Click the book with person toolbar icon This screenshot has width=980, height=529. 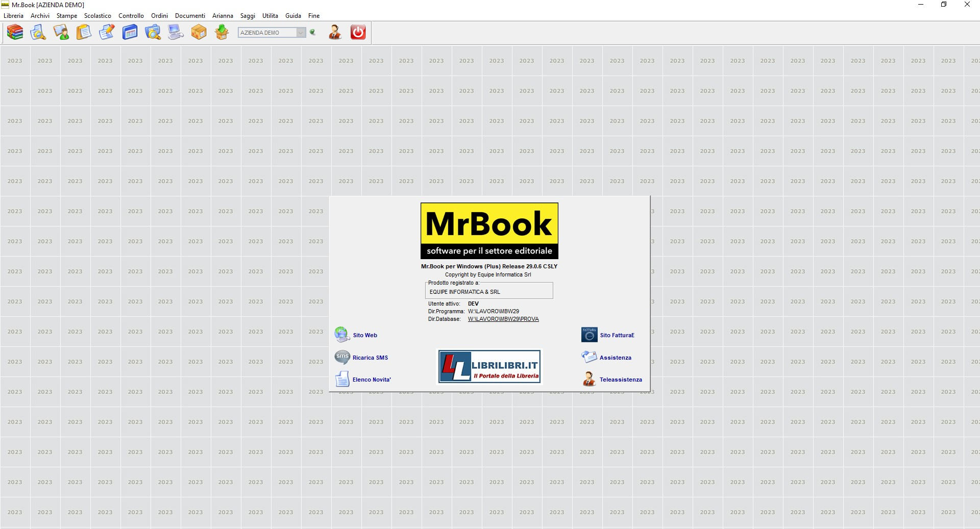click(61, 32)
